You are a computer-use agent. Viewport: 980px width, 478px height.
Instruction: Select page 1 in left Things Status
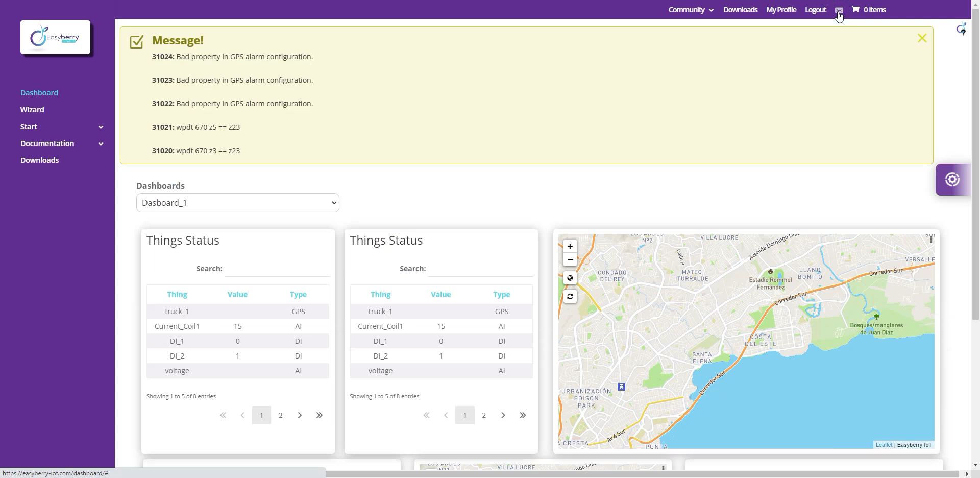(261, 415)
